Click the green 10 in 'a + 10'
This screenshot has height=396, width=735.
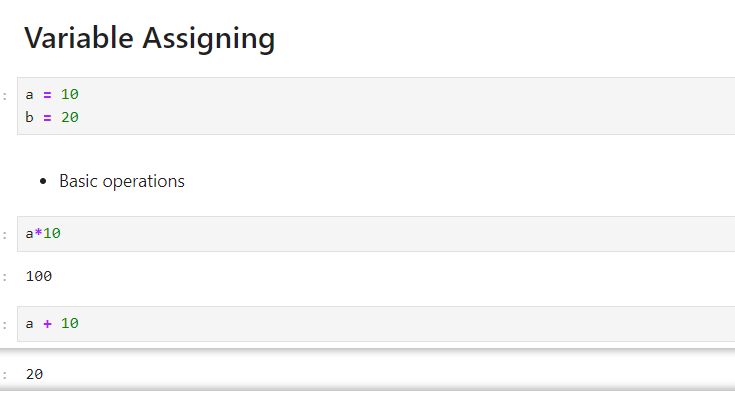click(x=69, y=323)
